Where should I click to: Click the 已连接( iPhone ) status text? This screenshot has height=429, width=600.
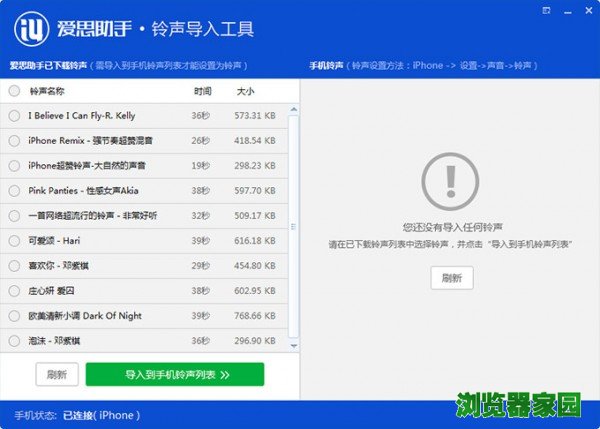tap(101, 415)
